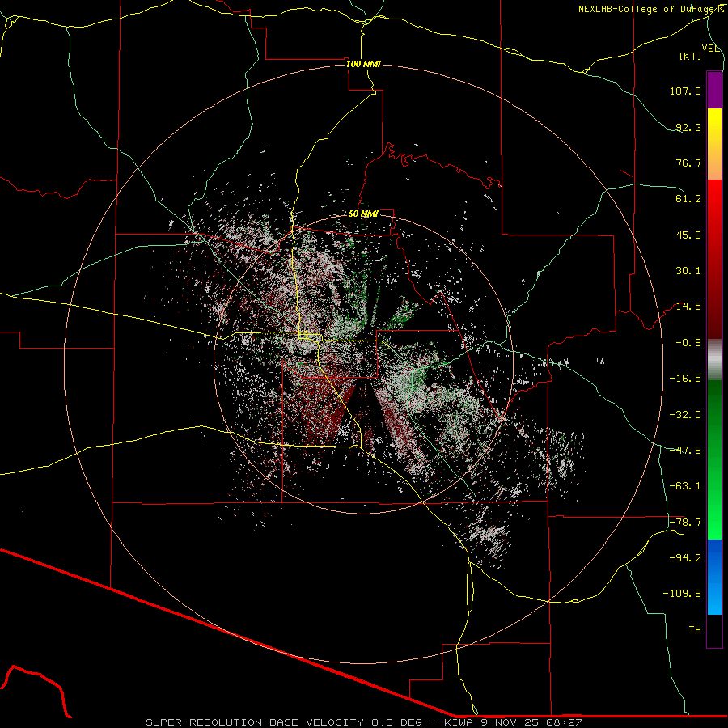The width and height of the screenshot is (728, 728).
Task: Click the -63.1 velocity scale value
Action: click(x=685, y=486)
